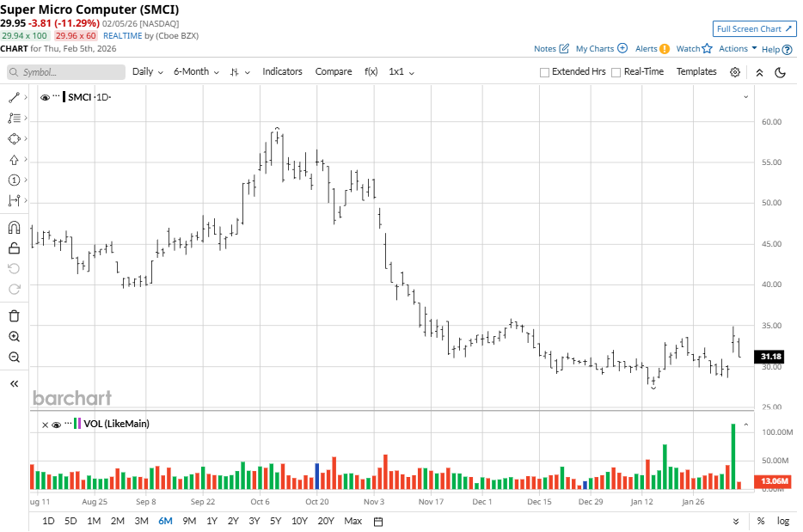The height and width of the screenshot is (532, 803).
Task: Toggle log scale mode
Action: 783,521
